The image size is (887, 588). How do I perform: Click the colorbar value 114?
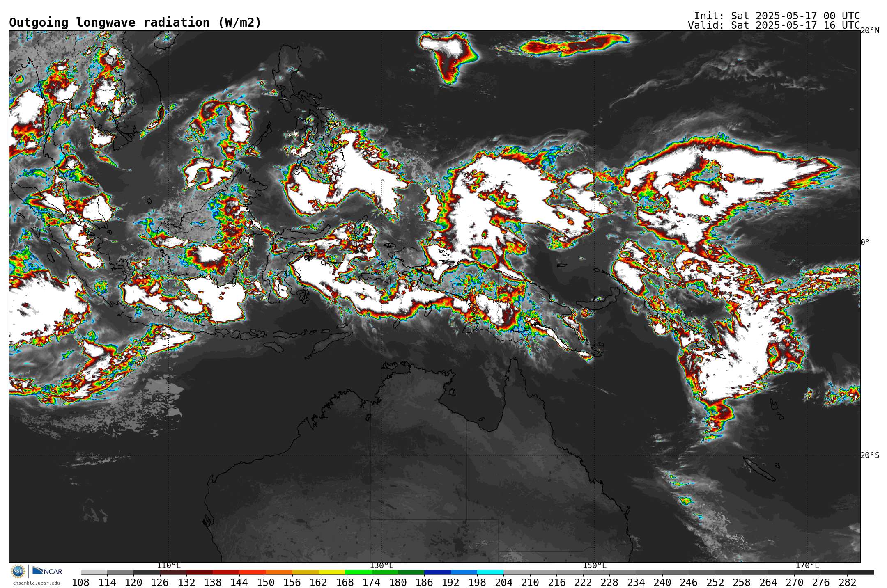107,582
